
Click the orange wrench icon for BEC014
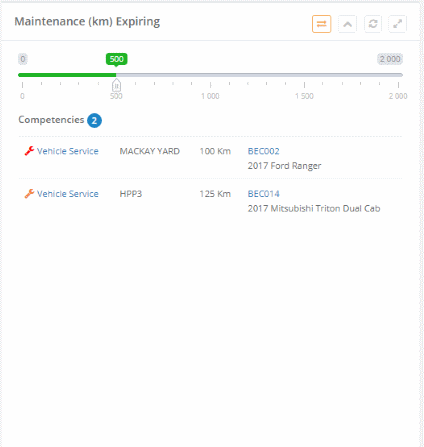pos(29,194)
